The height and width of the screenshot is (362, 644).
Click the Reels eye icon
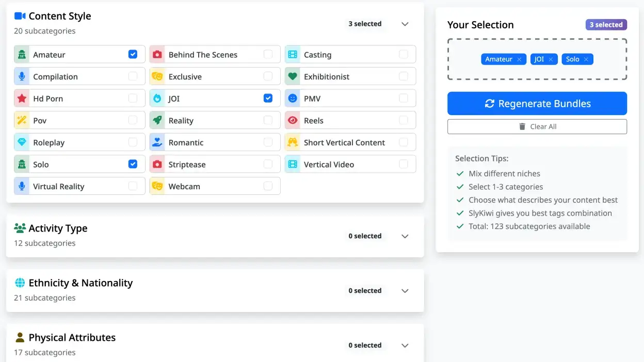pos(293,120)
